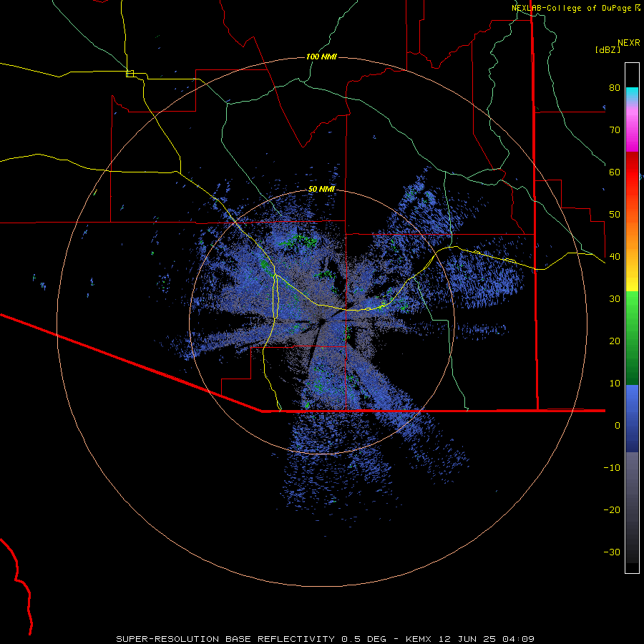Screen dimensions: 644x644
Task: Click the 40 value on dBZ scale
Action: click(615, 257)
